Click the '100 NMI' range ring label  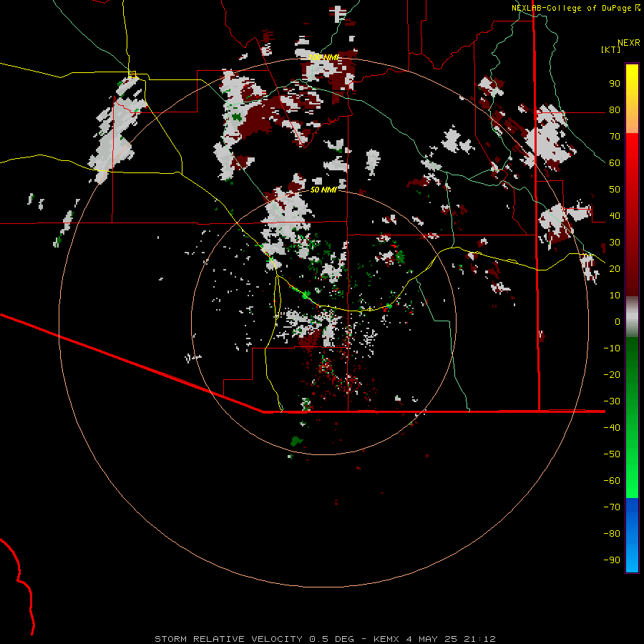pyautogui.click(x=323, y=57)
